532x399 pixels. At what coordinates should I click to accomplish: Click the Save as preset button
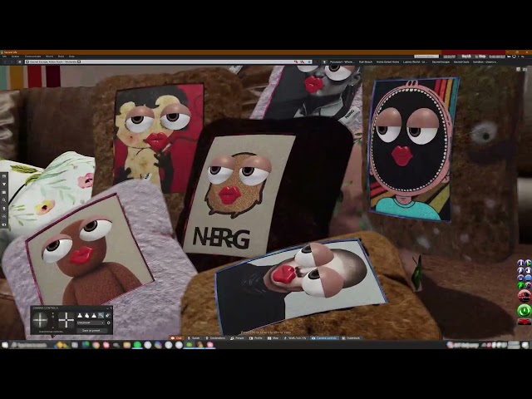click(x=91, y=331)
